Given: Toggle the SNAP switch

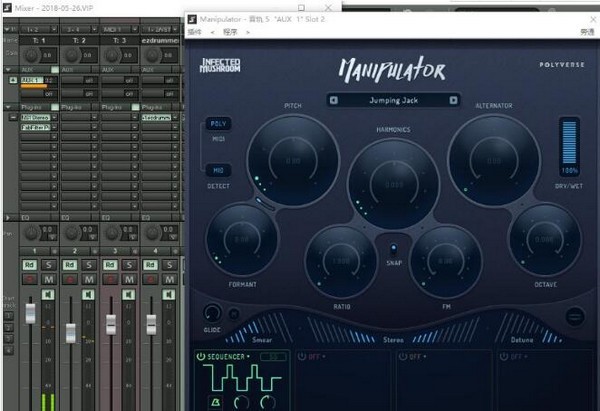Looking at the screenshot, I should (393, 249).
